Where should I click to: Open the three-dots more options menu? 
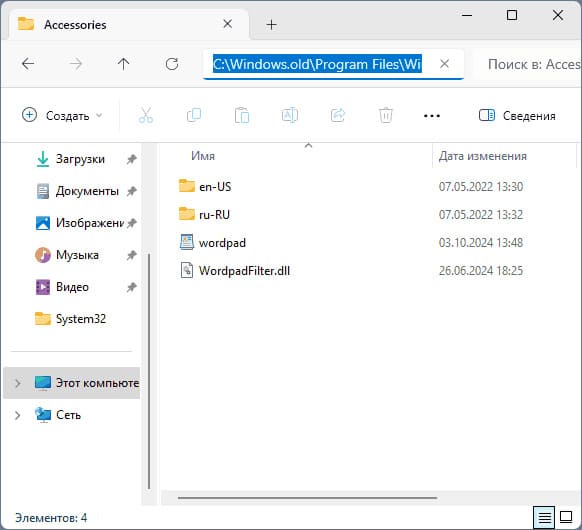point(432,116)
